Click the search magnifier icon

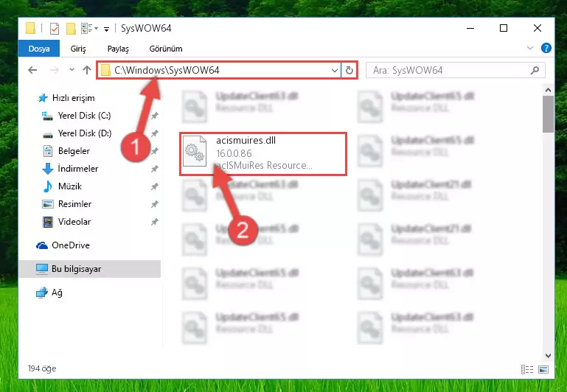pos(535,70)
